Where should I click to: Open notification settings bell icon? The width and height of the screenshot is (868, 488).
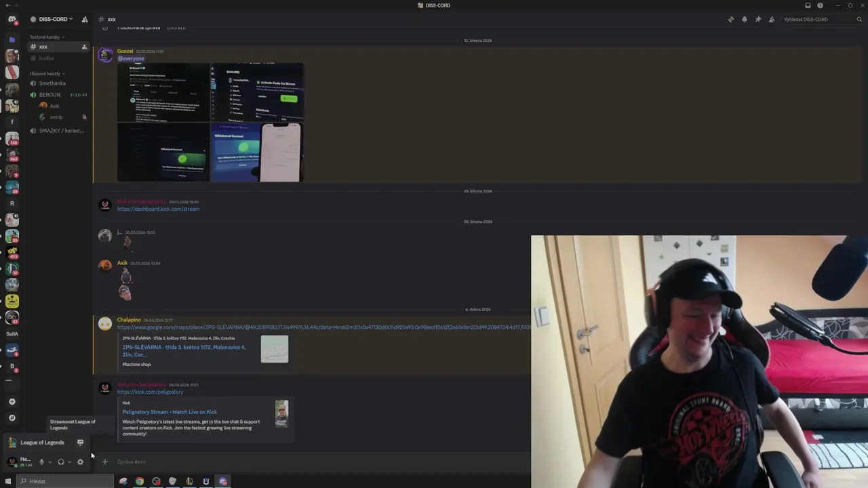click(744, 19)
